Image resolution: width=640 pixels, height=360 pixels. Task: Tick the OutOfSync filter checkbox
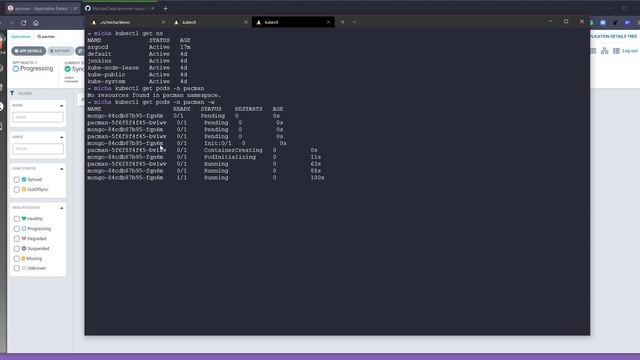pos(17,189)
